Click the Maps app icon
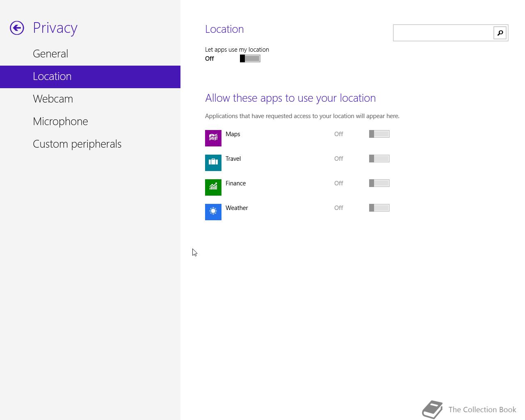This screenshot has width=525, height=420. 213,138
